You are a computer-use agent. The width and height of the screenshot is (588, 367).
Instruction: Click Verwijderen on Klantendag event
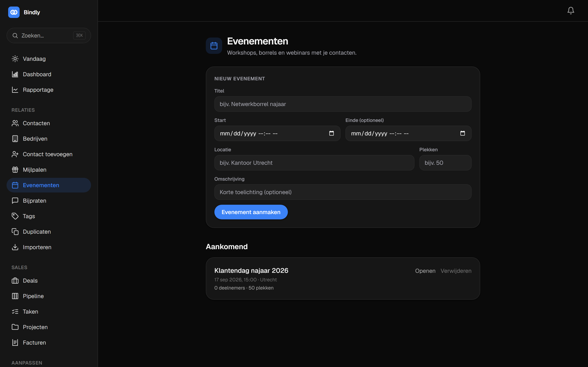(x=456, y=271)
